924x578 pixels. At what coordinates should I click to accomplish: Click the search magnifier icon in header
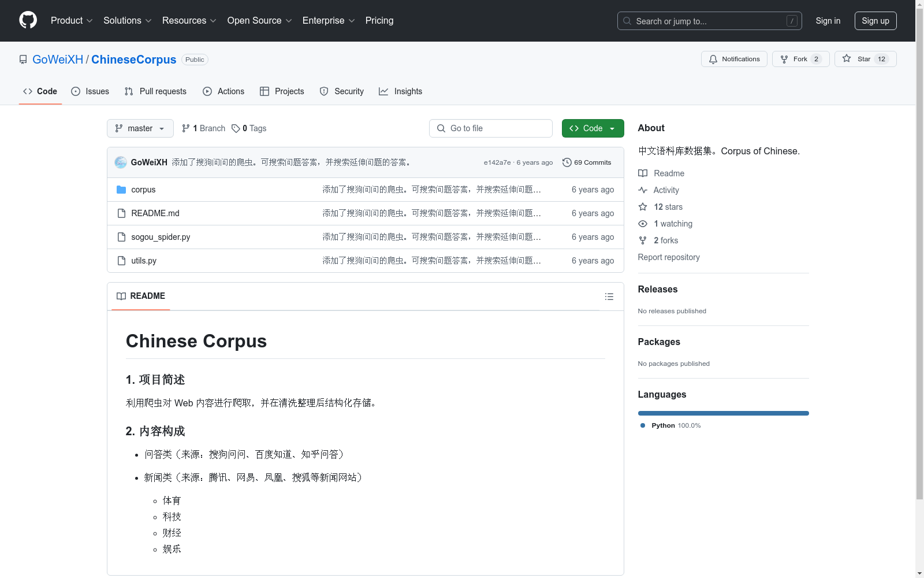tap(627, 21)
